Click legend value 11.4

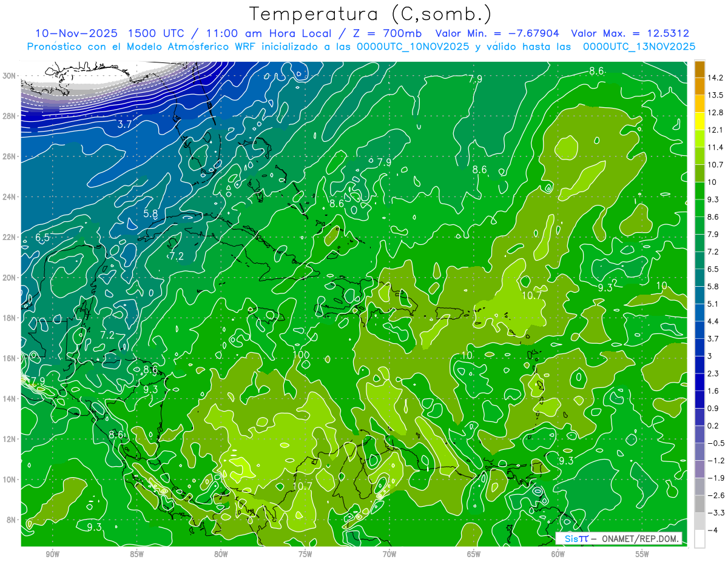pos(716,147)
